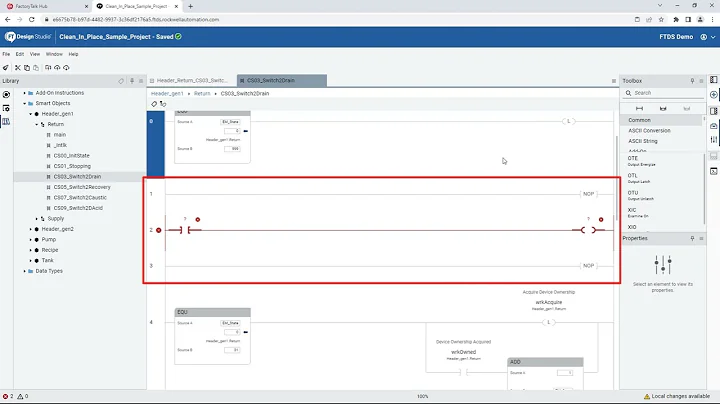Open the top panel icon in right sidebar
Screen dimensions: 720x404
tap(714, 80)
